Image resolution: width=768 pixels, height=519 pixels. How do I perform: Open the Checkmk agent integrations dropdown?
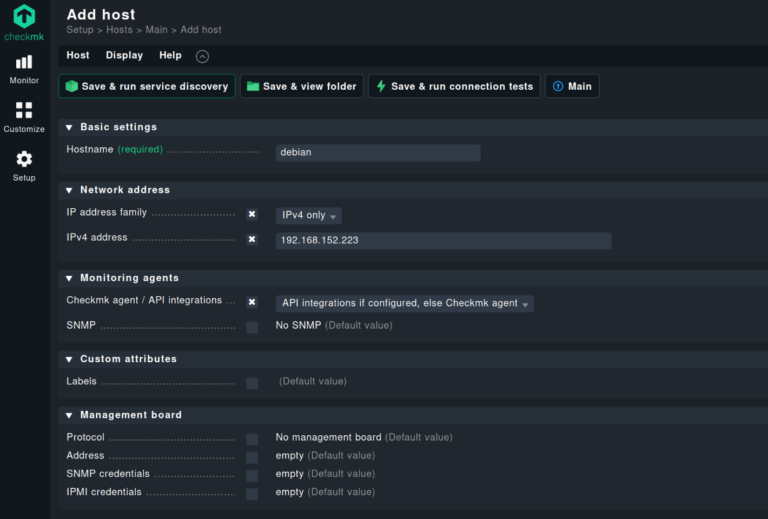[x=404, y=303]
